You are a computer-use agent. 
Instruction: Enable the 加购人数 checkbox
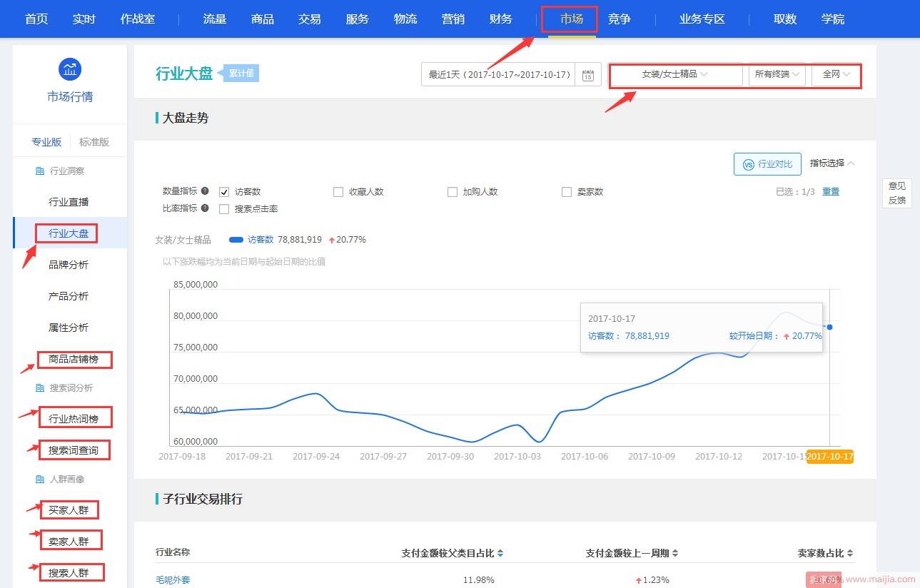tap(453, 192)
